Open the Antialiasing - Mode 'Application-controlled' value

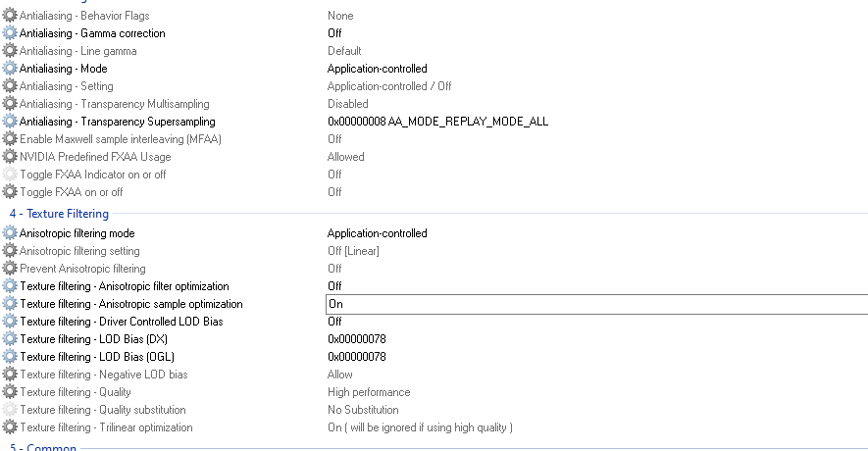tap(378, 69)
